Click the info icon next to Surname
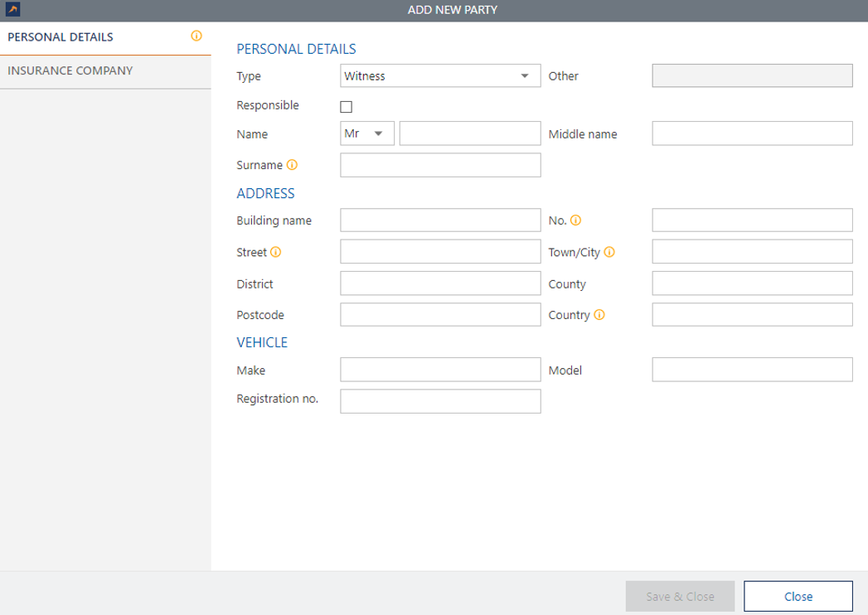The width and height of the screenshot is (868, 615). click(x=292, y=165)
